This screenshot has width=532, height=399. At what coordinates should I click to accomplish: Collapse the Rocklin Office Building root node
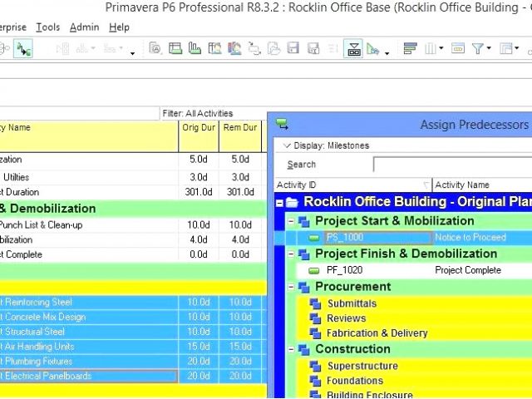click(279, 202)
